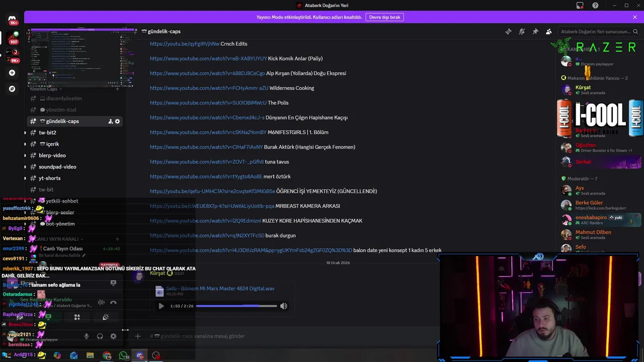Click the Add a Server plus icon
This screenshot has width=644, height=362.
12,72
